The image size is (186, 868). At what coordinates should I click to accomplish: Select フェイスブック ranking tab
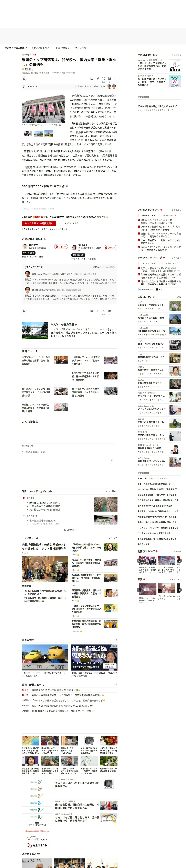click(148, 263)
